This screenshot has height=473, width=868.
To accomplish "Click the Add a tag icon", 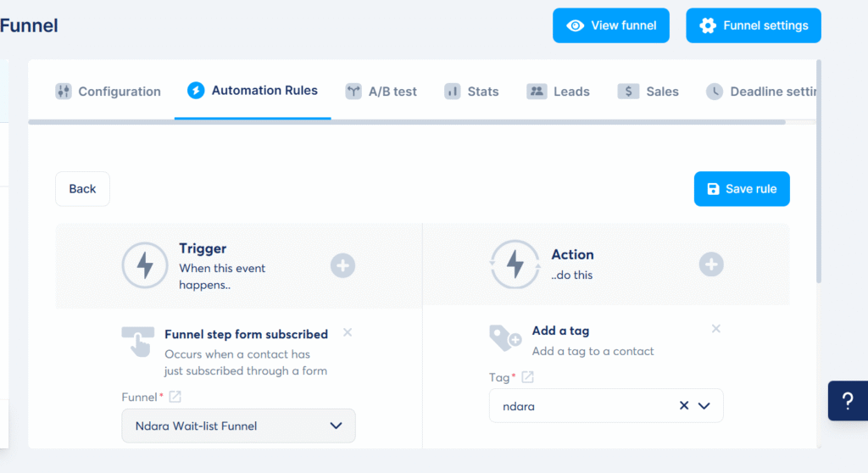I will pos(506,338).
